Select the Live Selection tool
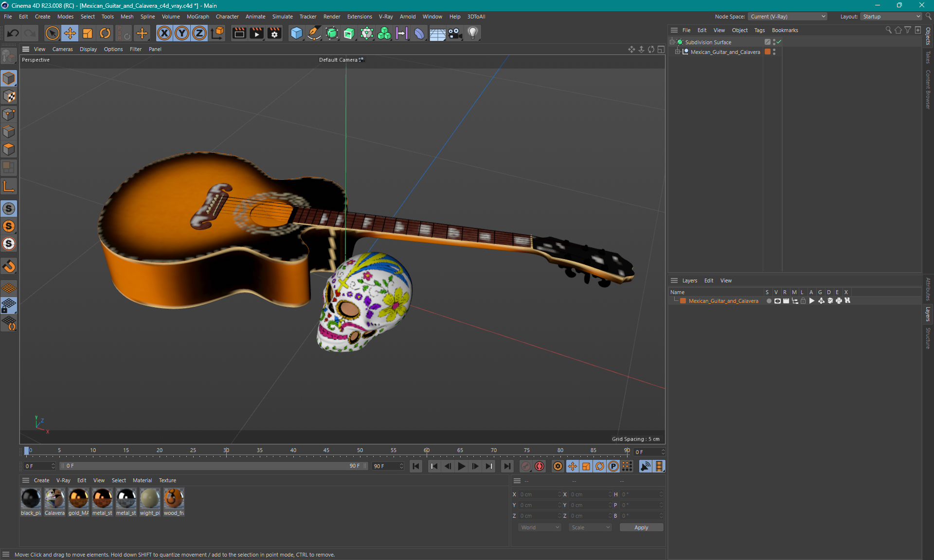Image resolution: width=934 pixels, height=560 pixels. click(52, 33)
